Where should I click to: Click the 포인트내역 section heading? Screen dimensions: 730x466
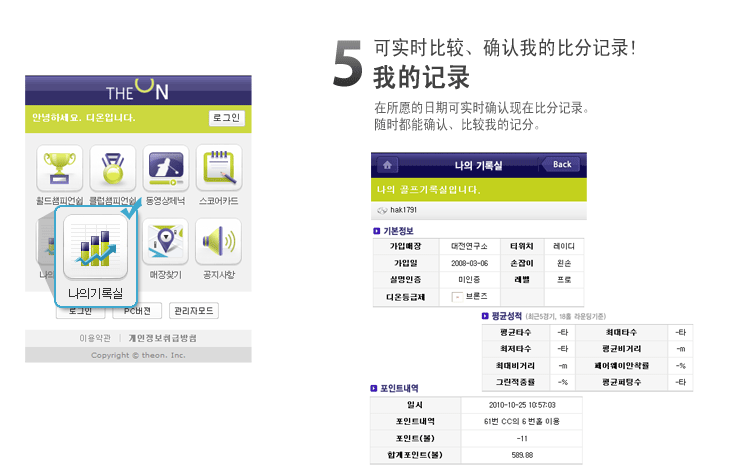(400, 388)
